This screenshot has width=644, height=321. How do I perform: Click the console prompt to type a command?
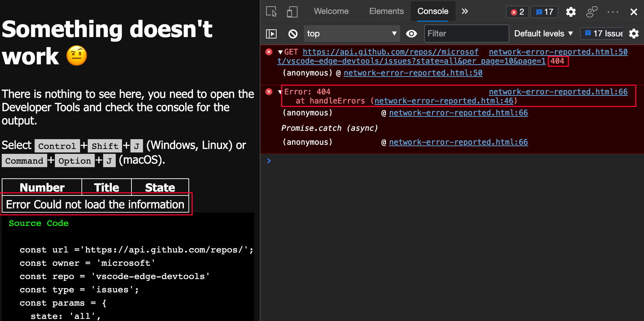350,161
